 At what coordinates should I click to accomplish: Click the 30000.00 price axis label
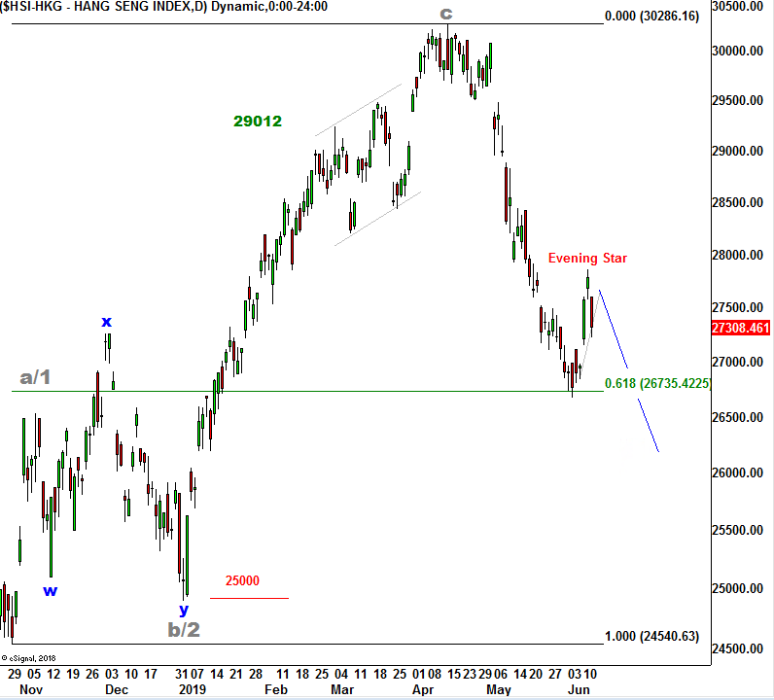(741, 52)
